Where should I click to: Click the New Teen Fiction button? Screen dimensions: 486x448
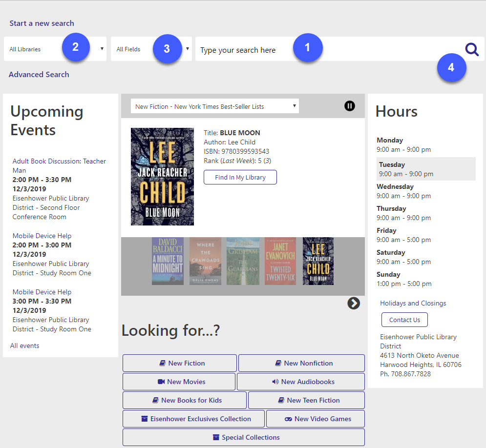(x=307, y=400)
